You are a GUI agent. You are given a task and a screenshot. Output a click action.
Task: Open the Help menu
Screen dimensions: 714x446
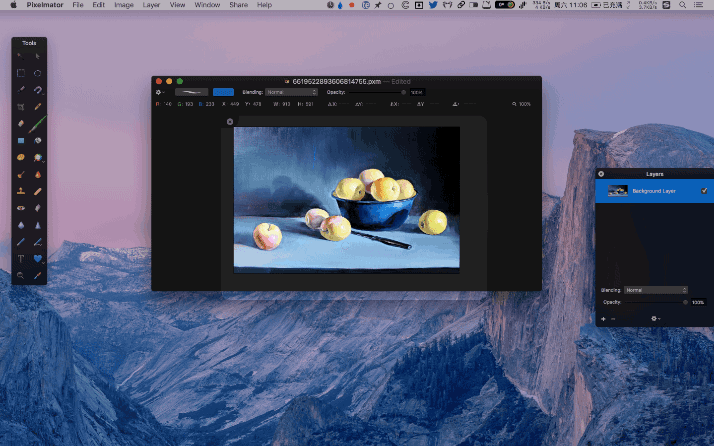tap(264, 5)
